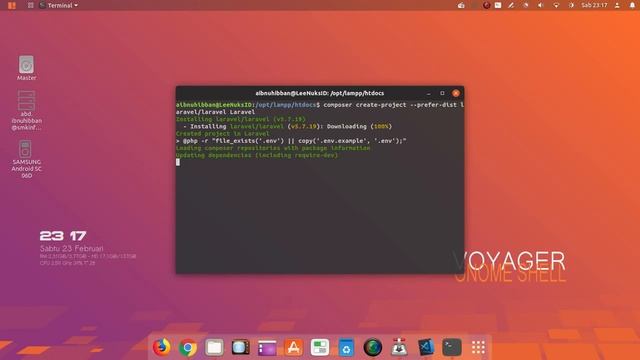
Task: Click the cloud tray indicator icon
Action: point(461,5)
